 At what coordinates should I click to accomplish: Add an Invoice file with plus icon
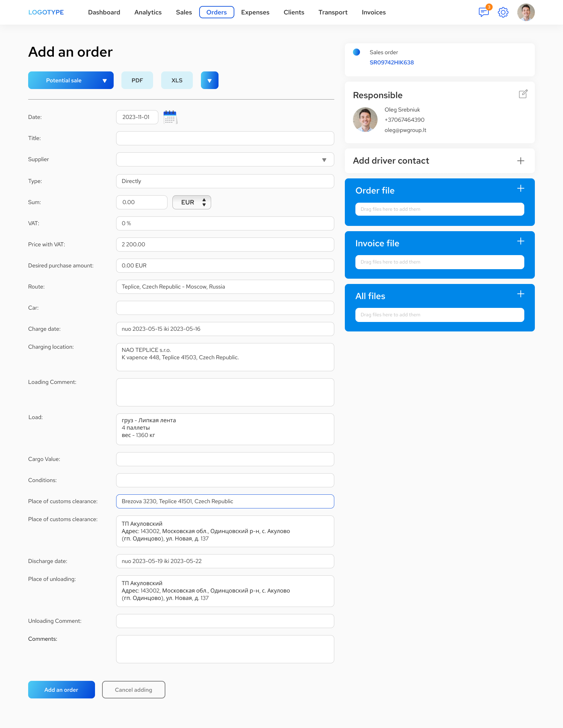(521, 241)
